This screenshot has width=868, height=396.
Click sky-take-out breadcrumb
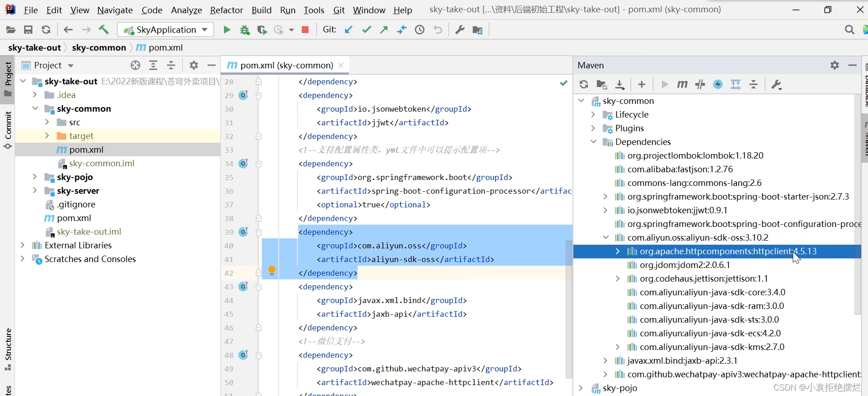(x=34, y=47)
